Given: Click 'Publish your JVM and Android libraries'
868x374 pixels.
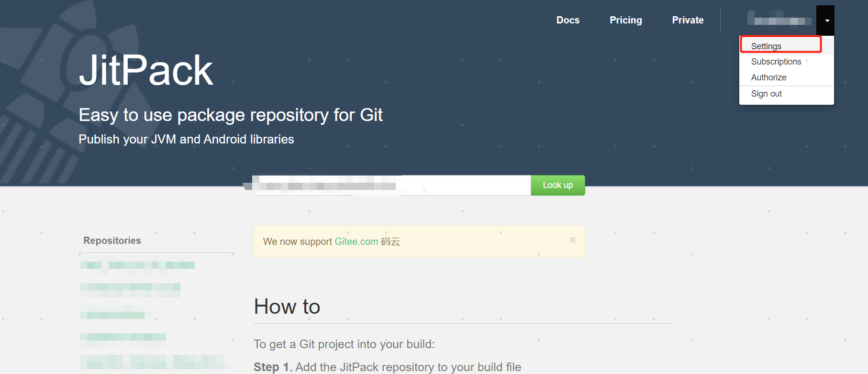Looking at the screenshot, I should click(x=186, y=139).
